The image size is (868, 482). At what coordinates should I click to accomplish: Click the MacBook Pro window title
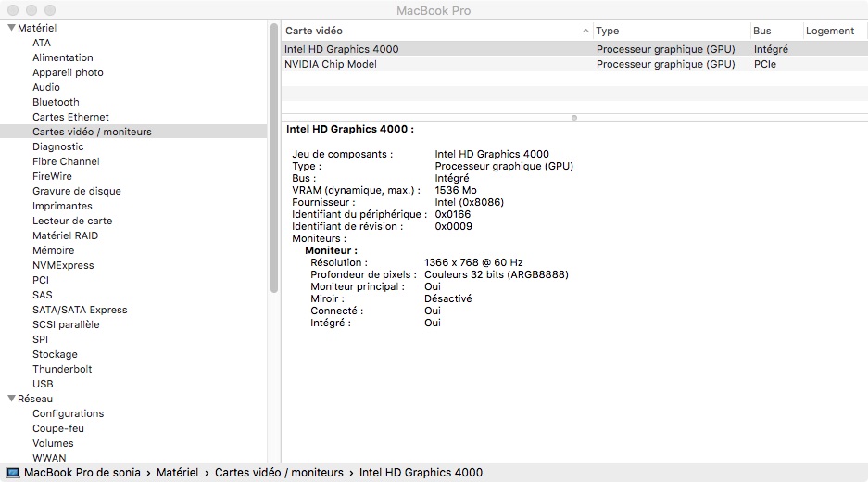(x=434, y=10)
